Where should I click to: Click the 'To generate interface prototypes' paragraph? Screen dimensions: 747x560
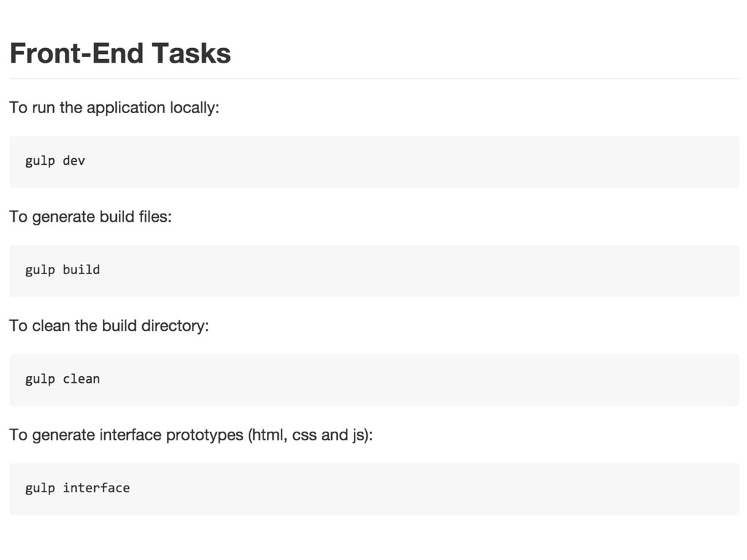point(191,435)
